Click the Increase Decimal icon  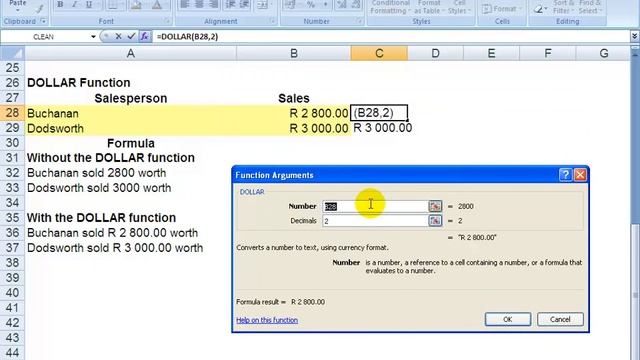[342, 4]
